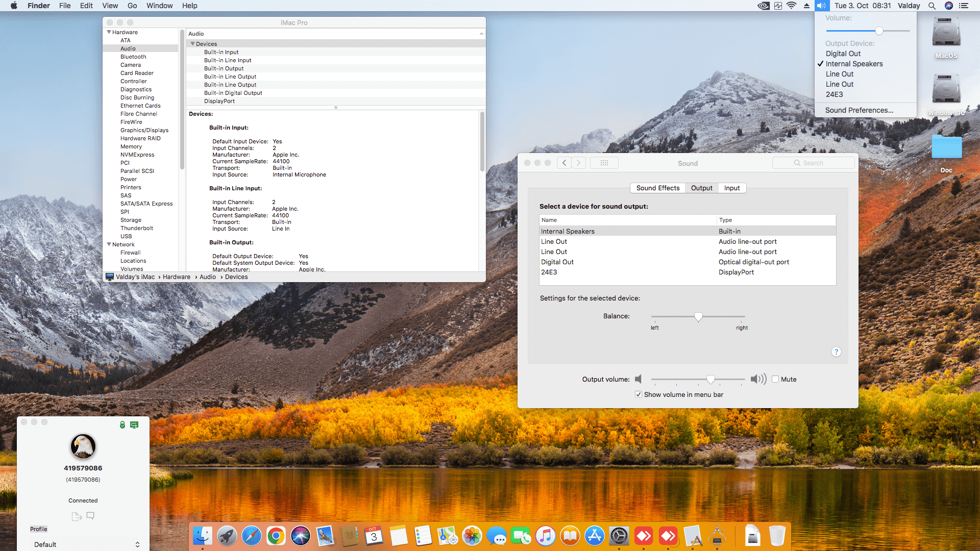Collapse the Network tree section

(109, 244)
